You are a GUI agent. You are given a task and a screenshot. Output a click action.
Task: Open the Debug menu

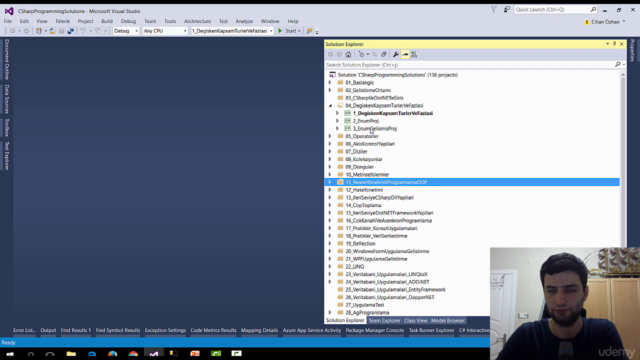pos(128,21)
